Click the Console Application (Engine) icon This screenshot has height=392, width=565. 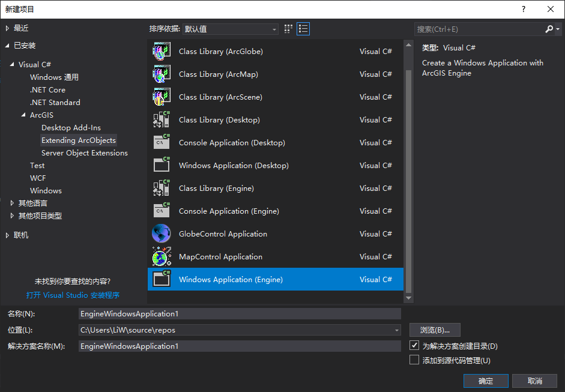pyautogui.click(x=162, y=211)
